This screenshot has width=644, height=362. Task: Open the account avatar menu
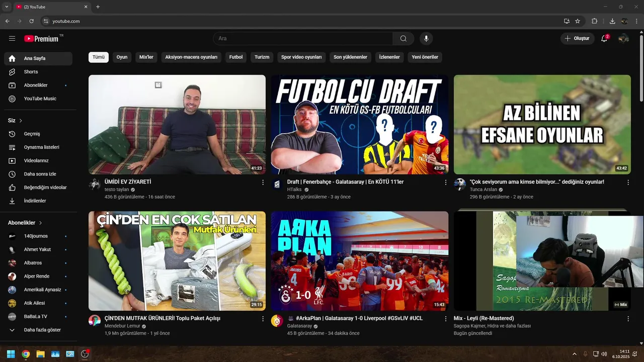(623, 38)
